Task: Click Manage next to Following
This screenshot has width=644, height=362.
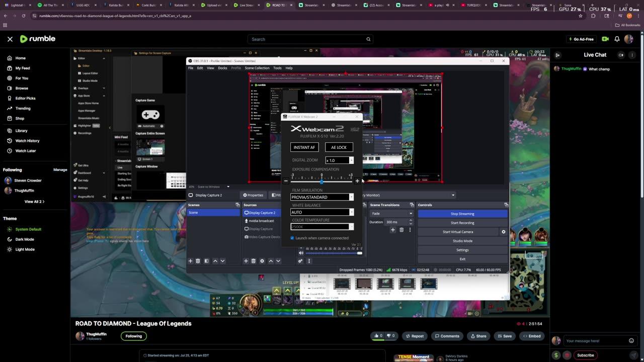Action: pos(60,170)
